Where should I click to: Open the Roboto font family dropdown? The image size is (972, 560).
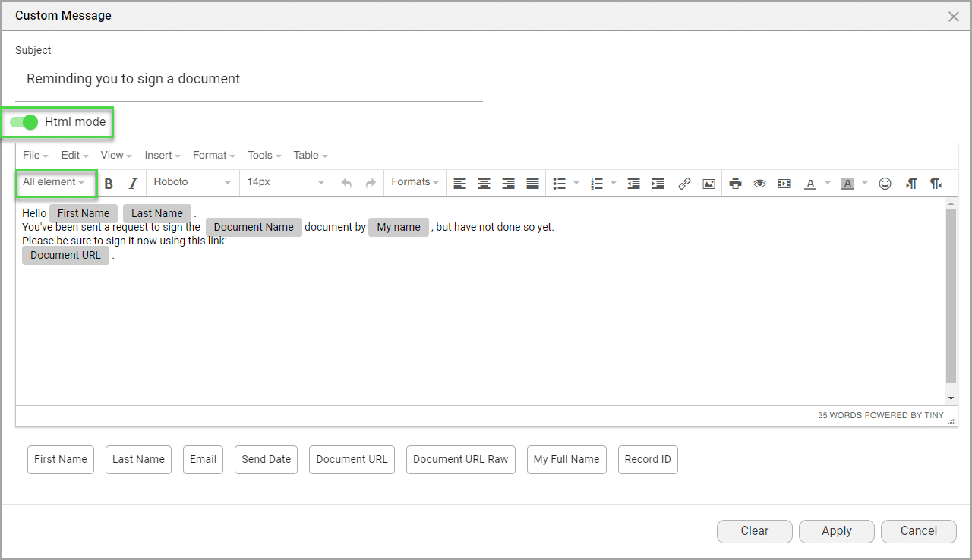[192, 182]
